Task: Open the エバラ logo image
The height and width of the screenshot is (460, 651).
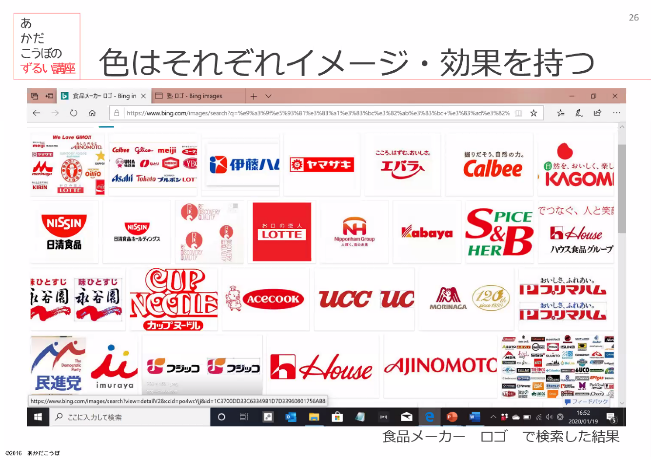Action: pyautogui.click(x=402, y=165)
